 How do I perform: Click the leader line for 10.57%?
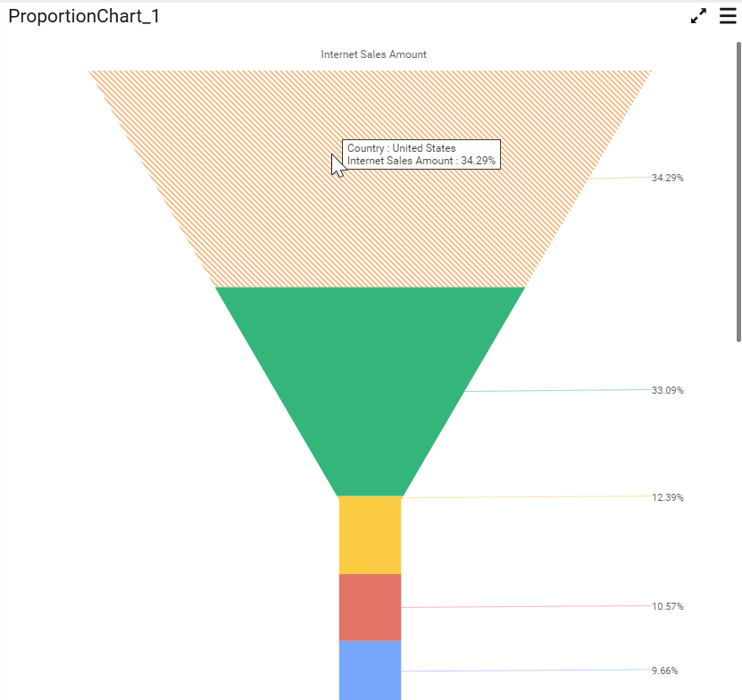[x=526, y=606]
